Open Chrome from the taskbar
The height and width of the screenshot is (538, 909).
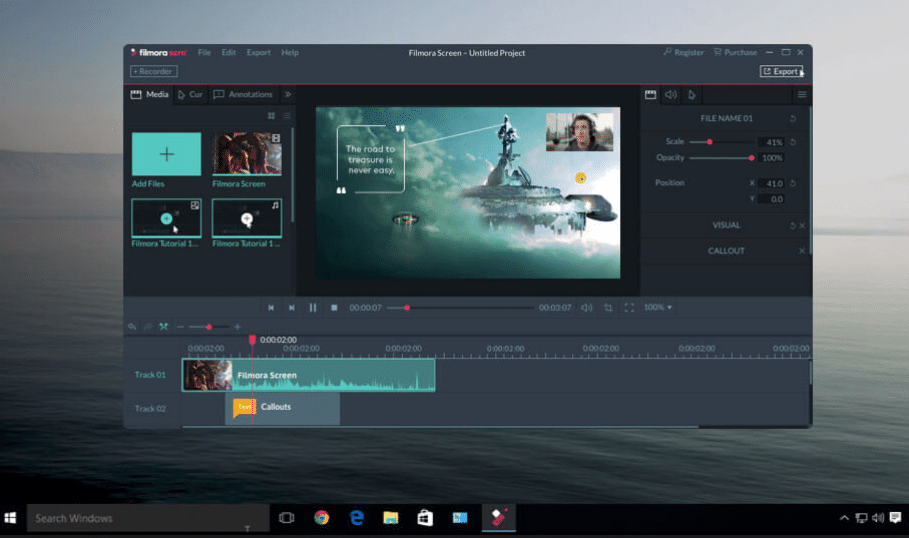321,518
